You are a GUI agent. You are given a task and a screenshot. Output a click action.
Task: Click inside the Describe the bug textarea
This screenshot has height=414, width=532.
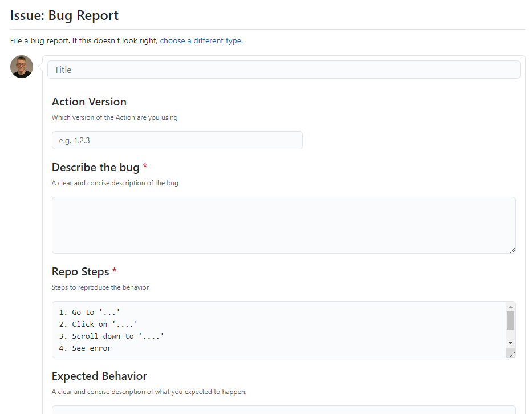coord(283,225)
